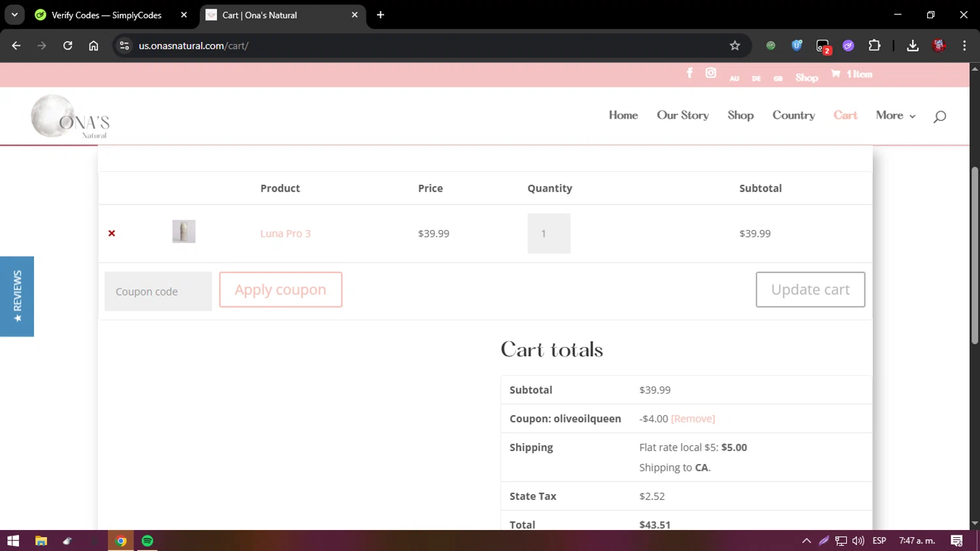Click the Flat rate local $5 shipping text
980x551 pixels.
[693, 447]
